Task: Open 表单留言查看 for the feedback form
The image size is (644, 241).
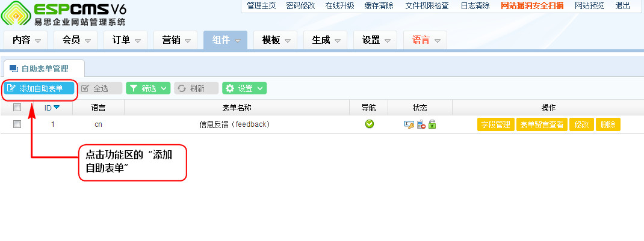Action: tap(542, 124)
